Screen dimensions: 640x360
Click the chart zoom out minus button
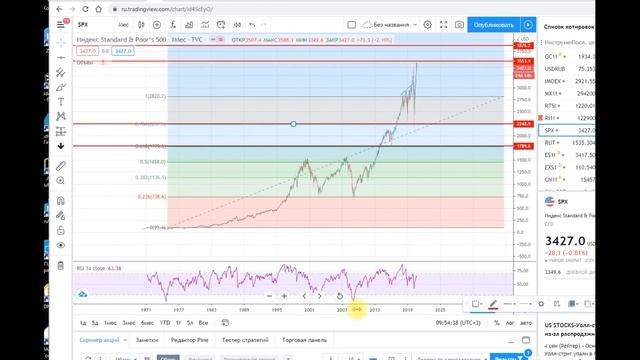tap(269, 296)
